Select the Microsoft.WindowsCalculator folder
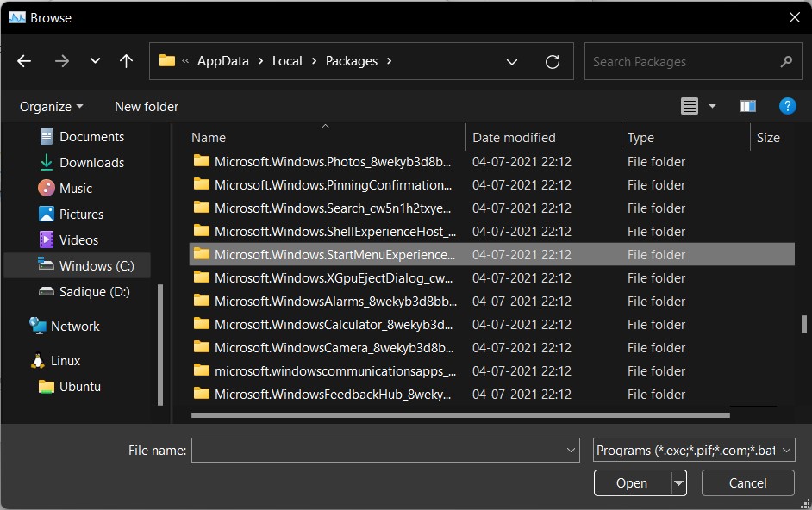 333,325
